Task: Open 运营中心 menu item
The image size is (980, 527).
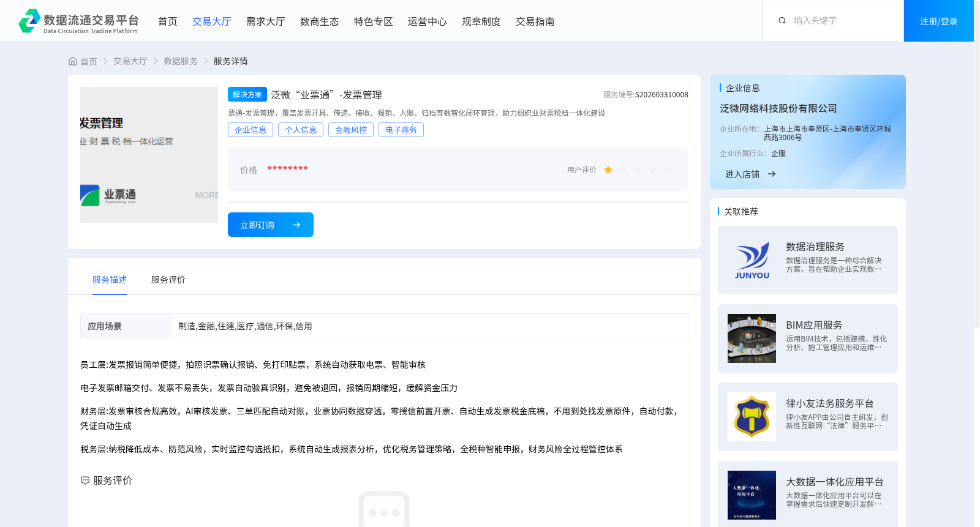Action: (428, 21)
